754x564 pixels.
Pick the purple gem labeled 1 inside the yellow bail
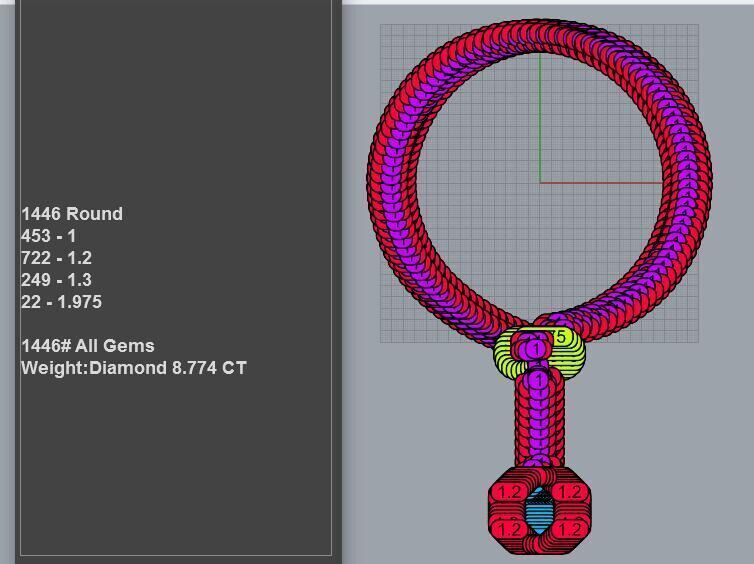tap(536, 348)
